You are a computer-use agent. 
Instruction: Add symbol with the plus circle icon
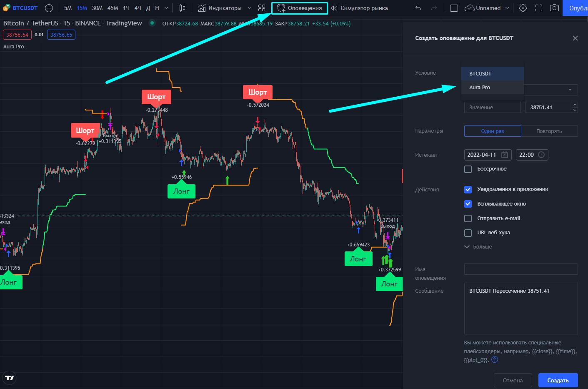(x=49, y=8)
